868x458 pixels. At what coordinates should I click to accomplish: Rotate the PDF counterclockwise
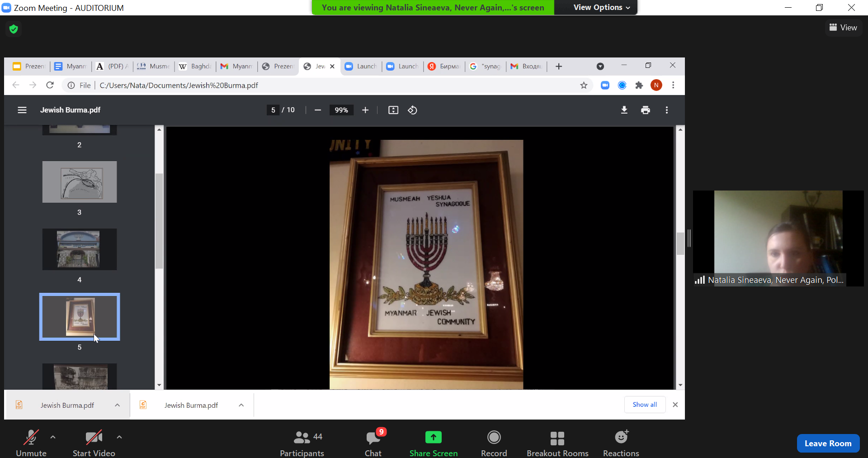click(x=412, y=110)
